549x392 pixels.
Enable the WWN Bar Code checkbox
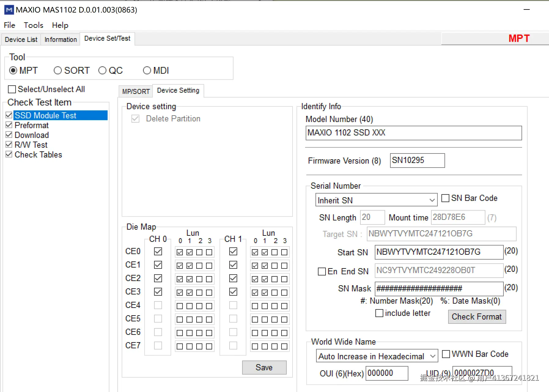coord(446,354)
